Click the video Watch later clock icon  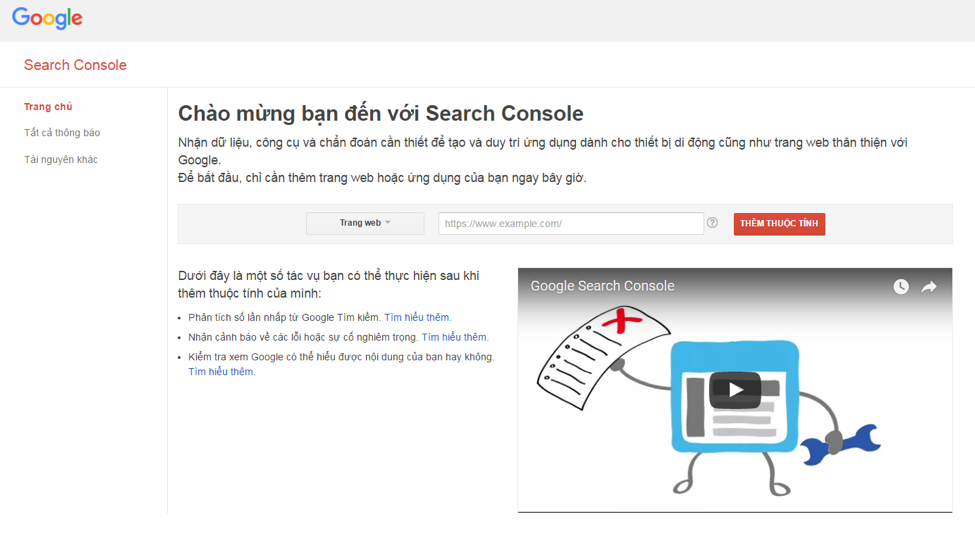pyautogui.click(x=901, y=286)
